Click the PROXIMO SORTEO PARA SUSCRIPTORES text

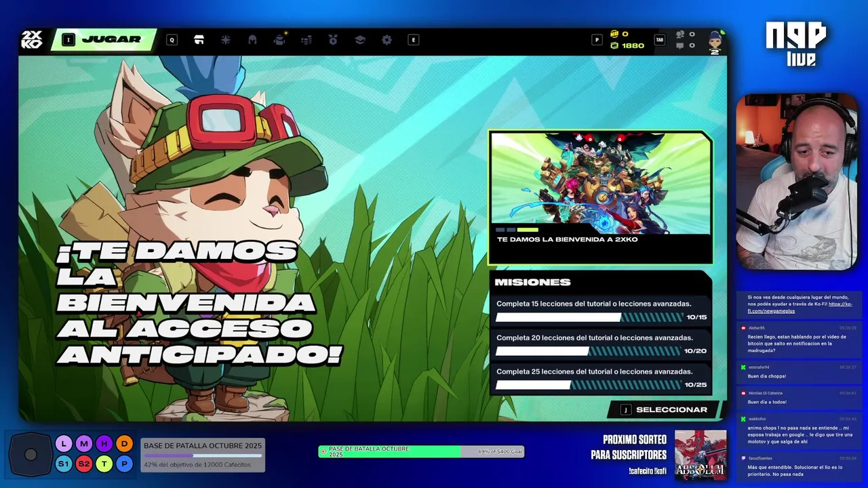click(629, 447)
